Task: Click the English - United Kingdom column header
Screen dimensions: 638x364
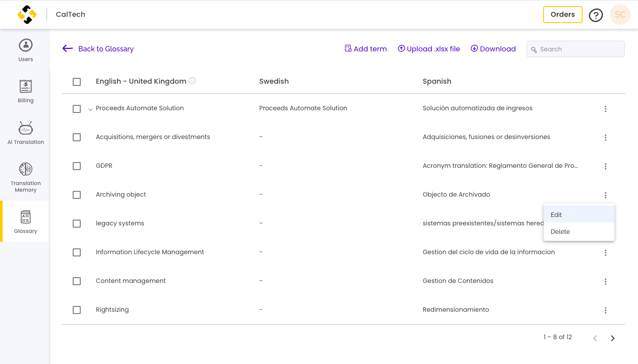Action: [141, 81]
